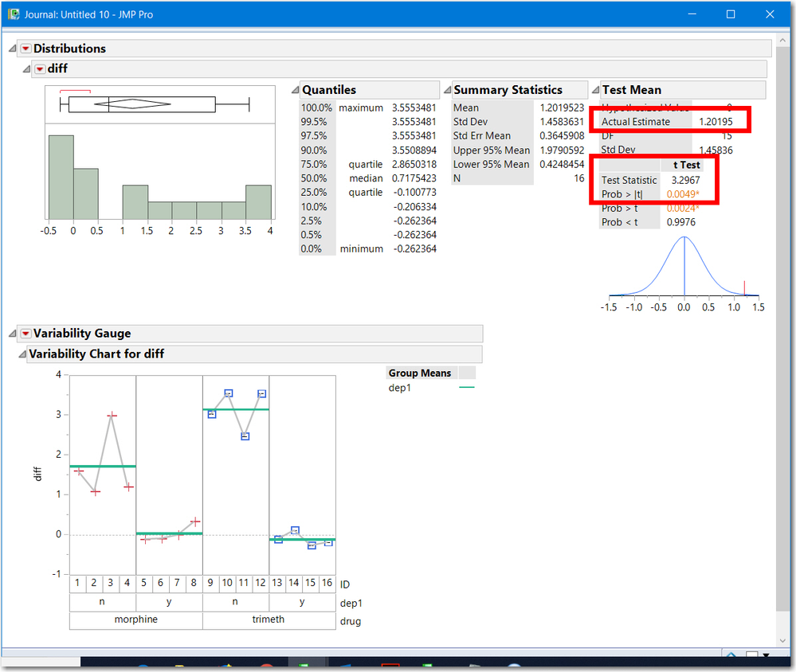Click the red marker line on t distribution plot

click(x=744, y=287)
